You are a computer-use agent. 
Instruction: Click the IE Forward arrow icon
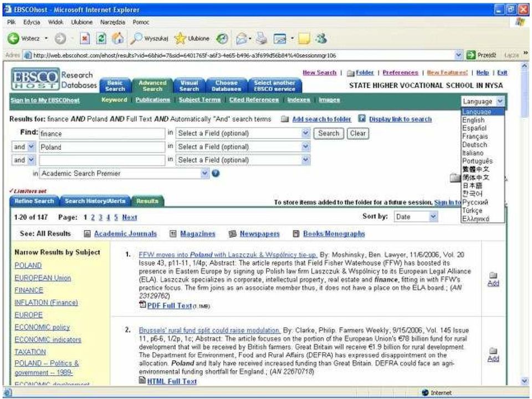(x=60, y=39)
